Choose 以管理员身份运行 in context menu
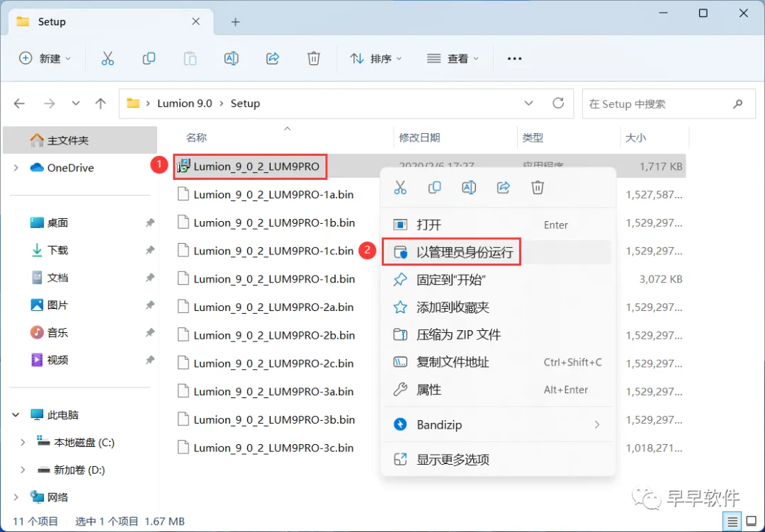The height and width of the screenshot is (532, 765). pyautogui.click(x=498, y=252)
